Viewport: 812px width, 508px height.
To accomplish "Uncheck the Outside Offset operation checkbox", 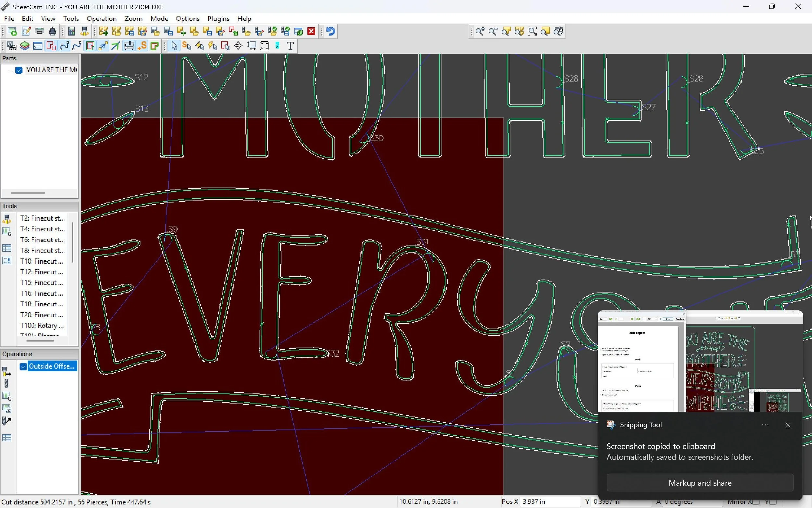I will 23,366.
